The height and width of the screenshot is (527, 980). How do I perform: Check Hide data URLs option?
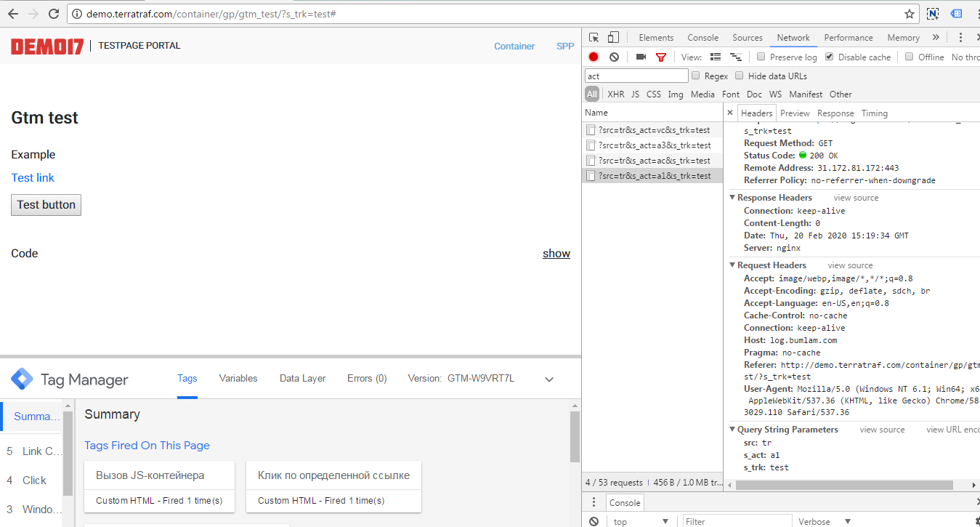(740, 76)
